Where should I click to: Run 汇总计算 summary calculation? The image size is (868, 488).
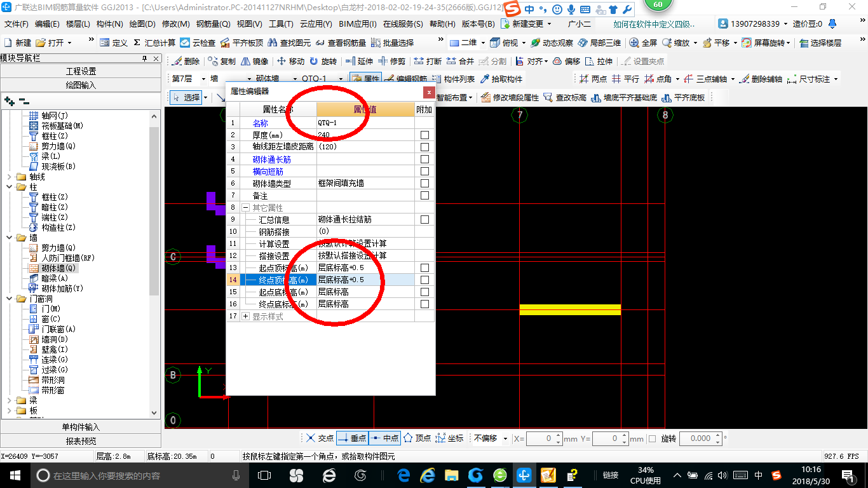coord(154,43)
